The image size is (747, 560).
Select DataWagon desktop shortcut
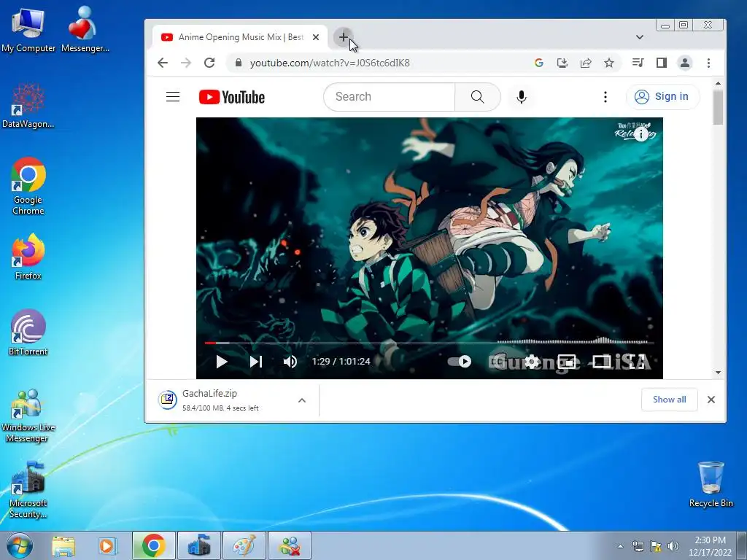28,106
